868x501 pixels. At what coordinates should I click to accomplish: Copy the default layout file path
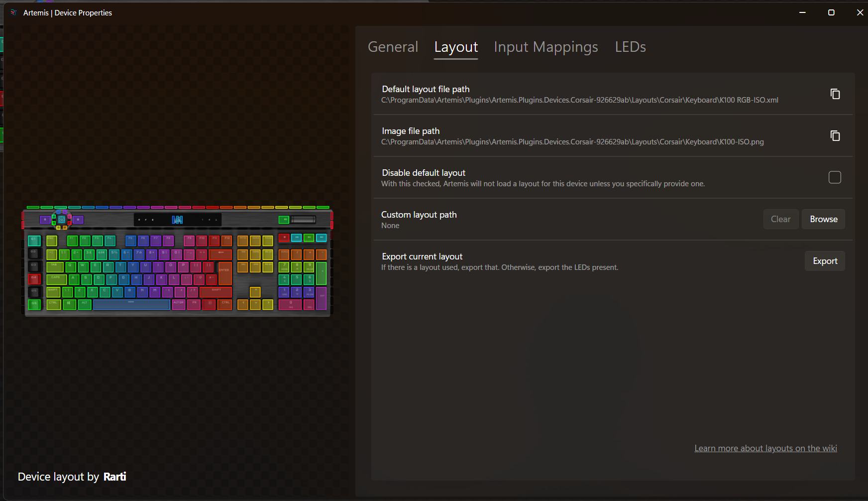click(x=835, y=94)
